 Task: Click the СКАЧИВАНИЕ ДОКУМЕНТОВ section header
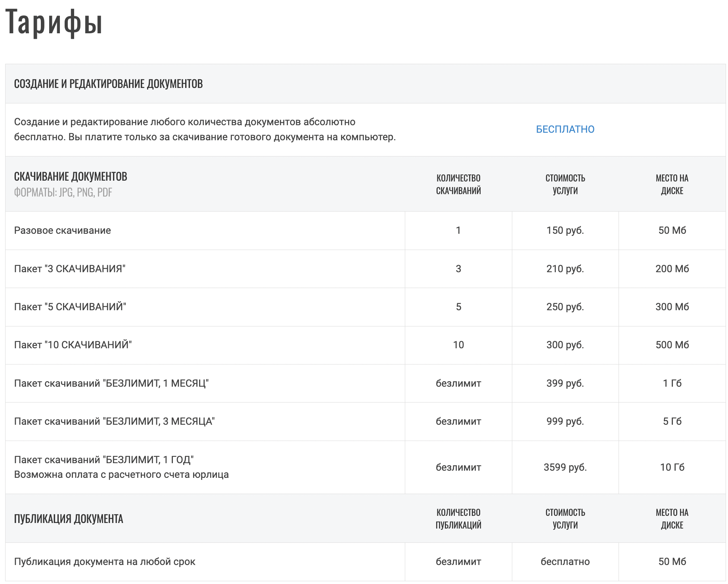tap(71, 177)
